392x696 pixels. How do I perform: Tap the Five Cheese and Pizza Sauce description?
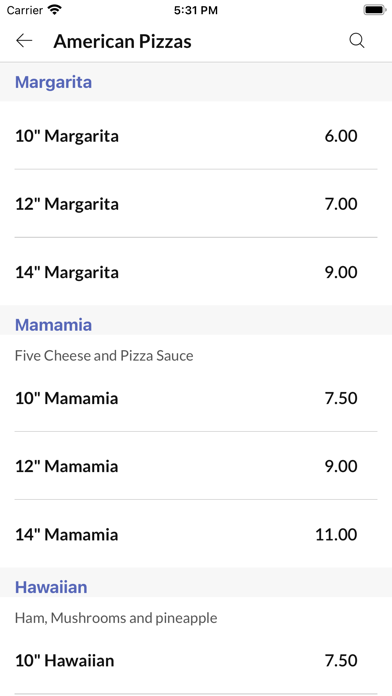(x=104, y=356)
